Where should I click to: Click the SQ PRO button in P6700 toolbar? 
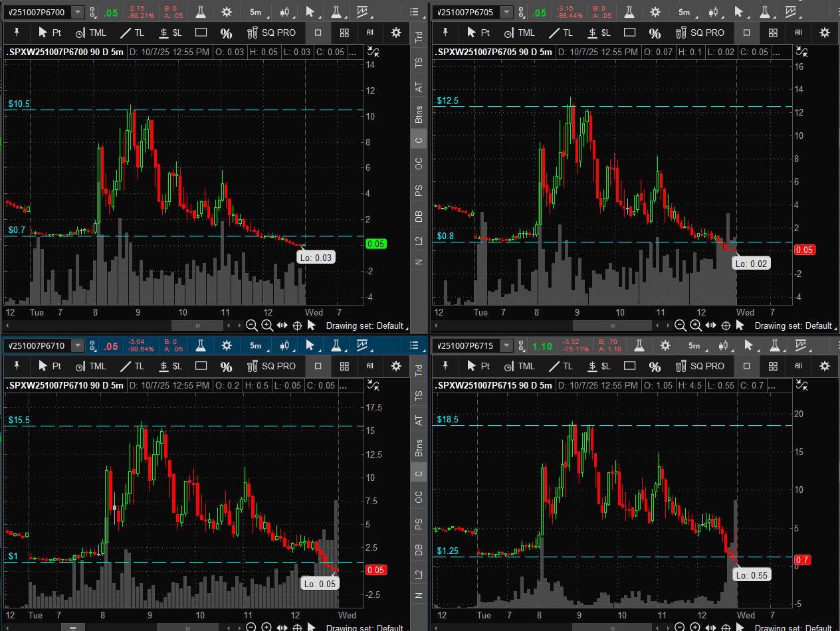271,33
